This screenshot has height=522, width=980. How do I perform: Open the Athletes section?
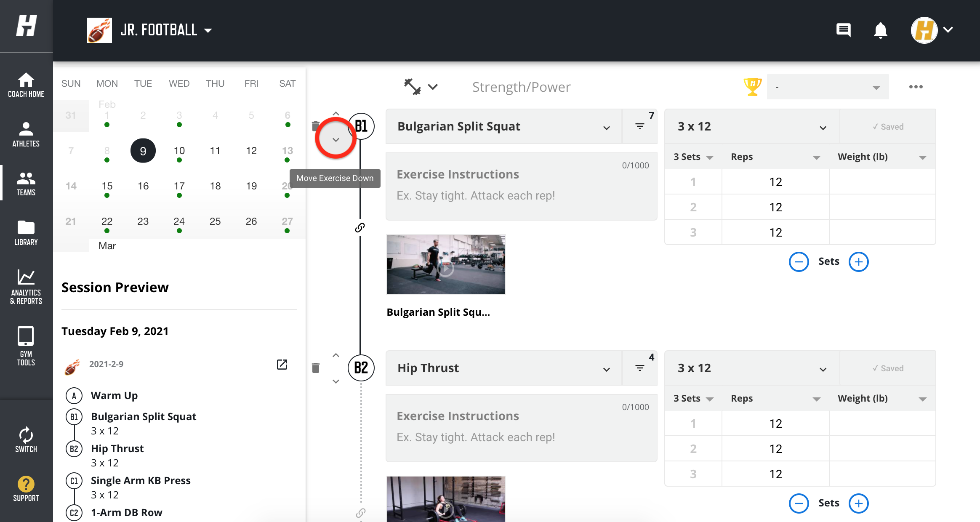point(26,134)
